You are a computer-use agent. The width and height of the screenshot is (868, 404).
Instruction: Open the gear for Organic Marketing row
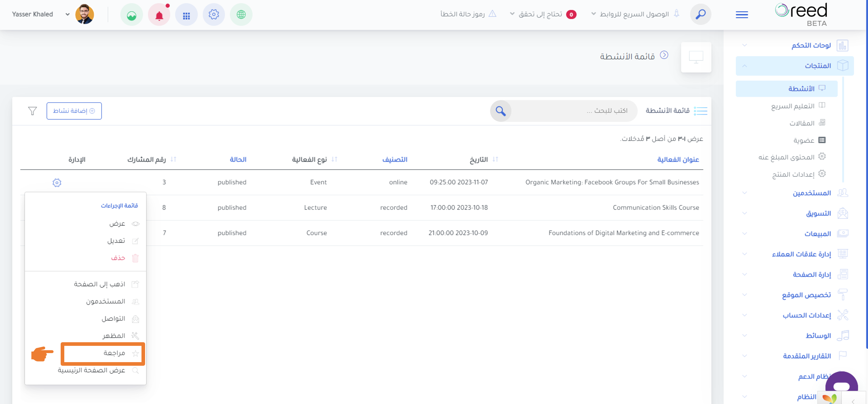point(57,182)
